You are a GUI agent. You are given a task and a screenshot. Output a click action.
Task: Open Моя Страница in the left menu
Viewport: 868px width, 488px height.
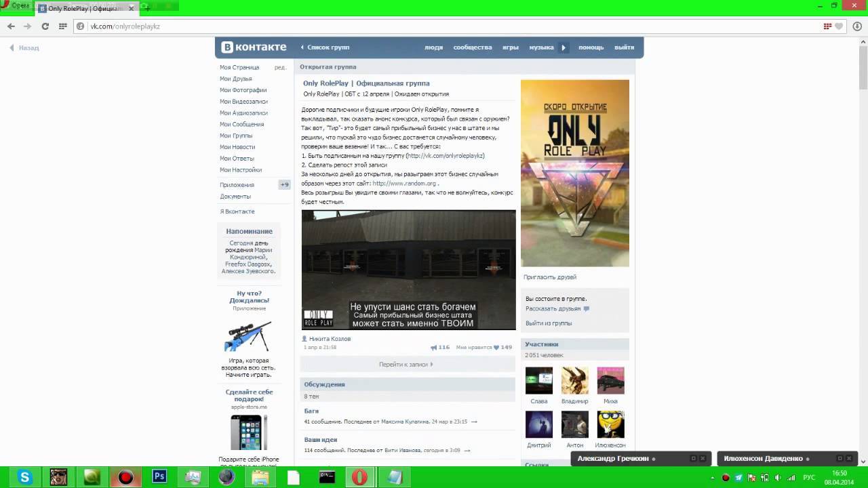click(239, 67)
